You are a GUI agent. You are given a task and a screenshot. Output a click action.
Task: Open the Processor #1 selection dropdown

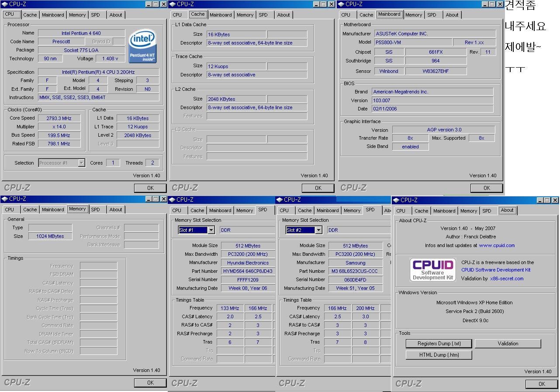click(81, 163)
